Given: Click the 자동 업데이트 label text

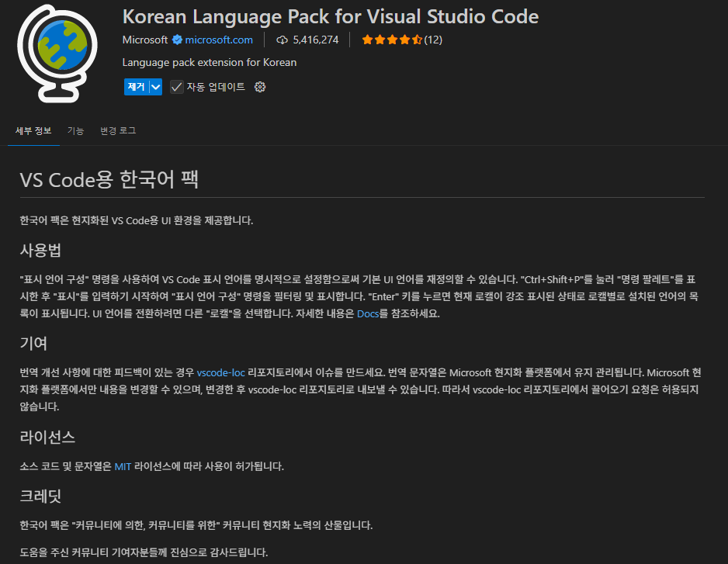Looking at the screenshot, I should (216, 87).
